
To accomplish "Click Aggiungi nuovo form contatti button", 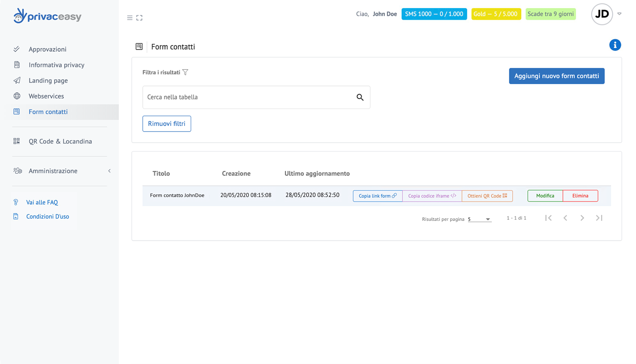I will point(556,76).
